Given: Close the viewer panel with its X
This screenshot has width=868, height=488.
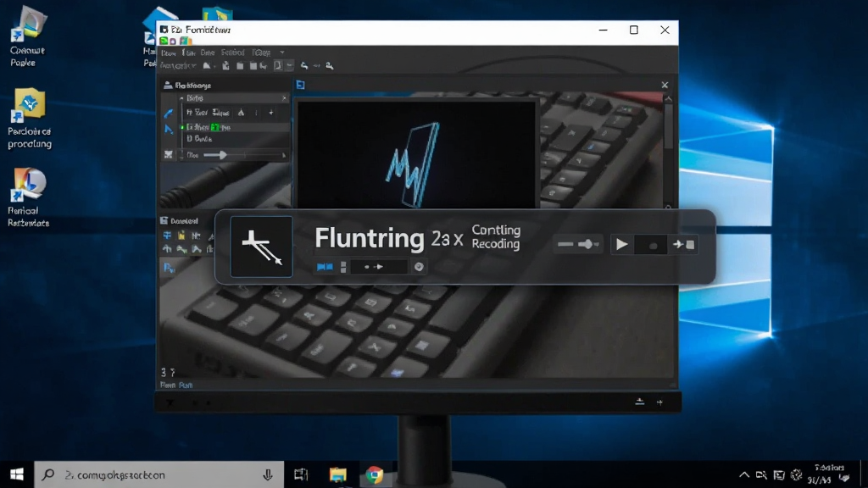Looking at the screenshot, I should pyautogui.click(x=665, y=86).
